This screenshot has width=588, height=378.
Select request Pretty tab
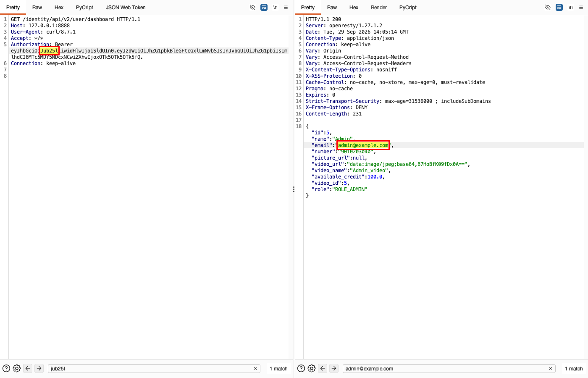click(13, 8)
